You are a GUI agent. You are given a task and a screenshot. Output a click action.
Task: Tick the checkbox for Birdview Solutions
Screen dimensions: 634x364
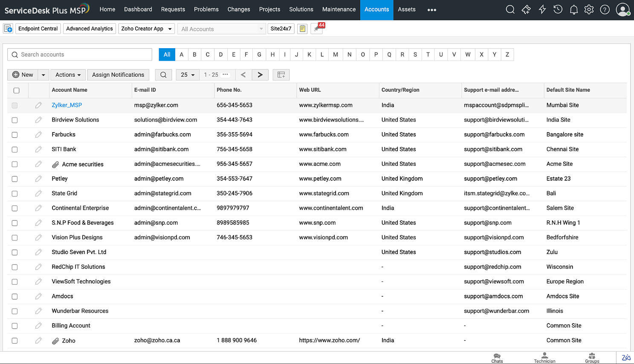coord(15,120)
